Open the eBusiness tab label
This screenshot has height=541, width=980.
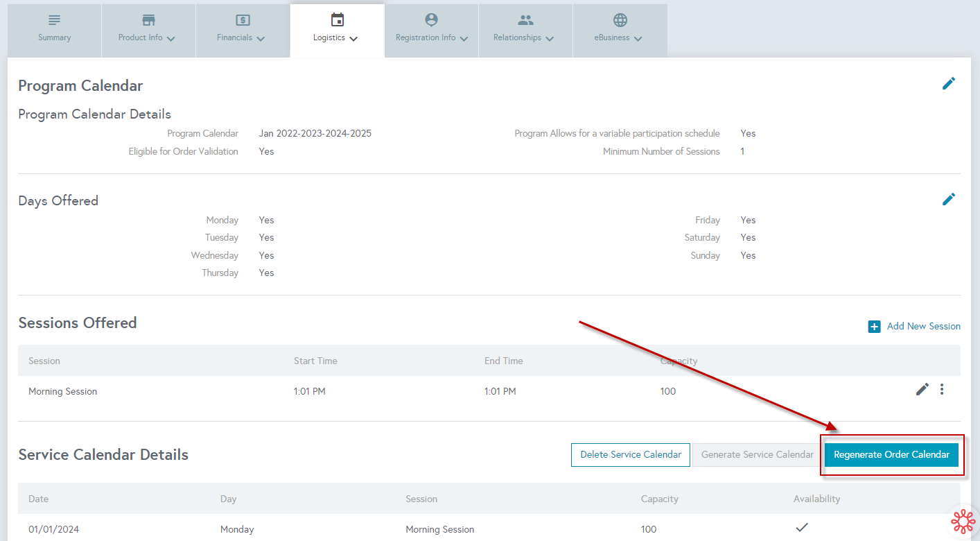click(611, 38)
